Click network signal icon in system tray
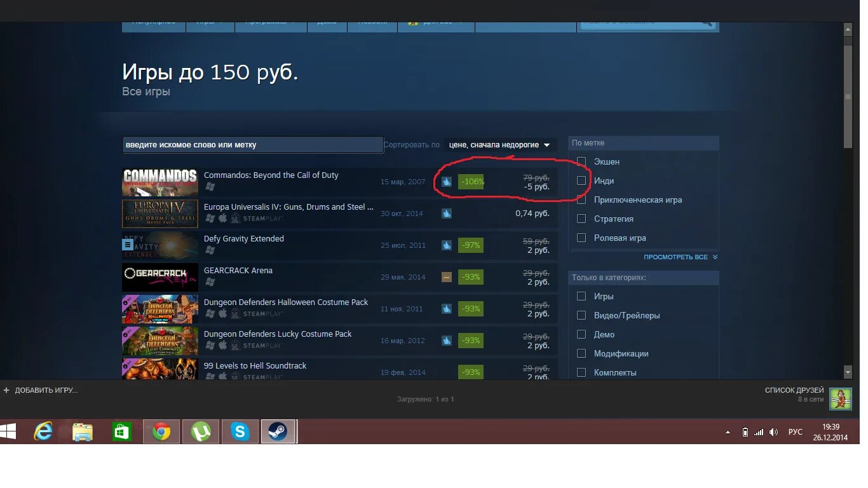Image resolution: width=868 pixels, height=488 pixels. [x=759, y=432]
